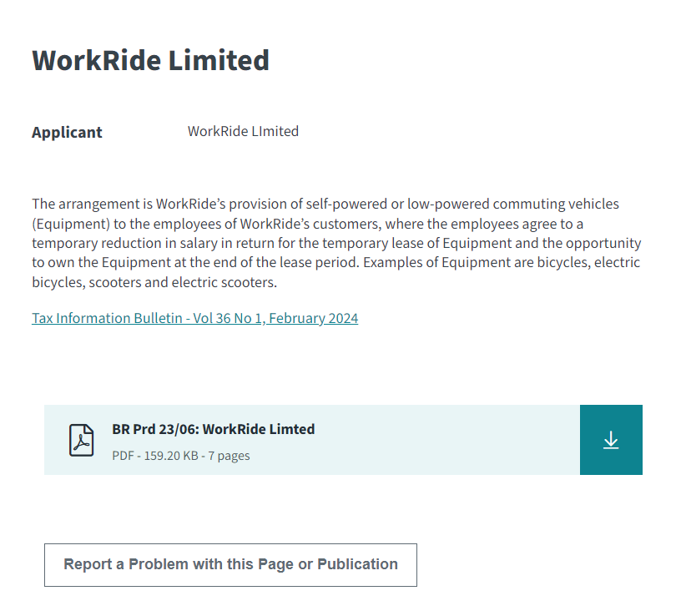Click the PDF file icon
The height and width of the screenshot is (616, 681).
(x=81, y=440)
